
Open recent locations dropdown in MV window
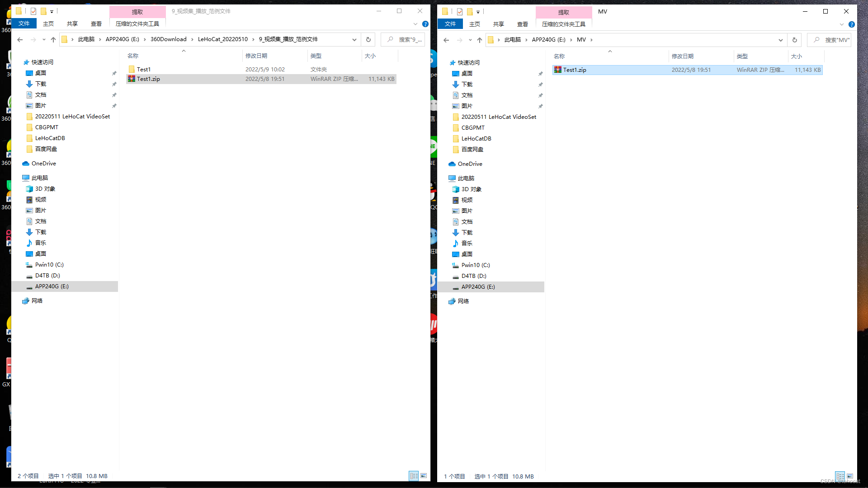coord(470,40)
